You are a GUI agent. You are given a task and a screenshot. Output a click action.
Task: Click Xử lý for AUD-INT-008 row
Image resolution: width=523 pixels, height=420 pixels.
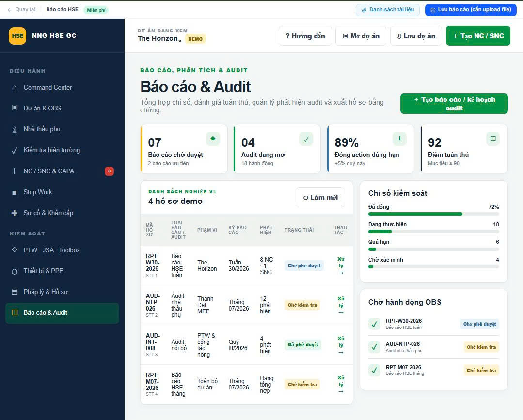click(341, 345)
